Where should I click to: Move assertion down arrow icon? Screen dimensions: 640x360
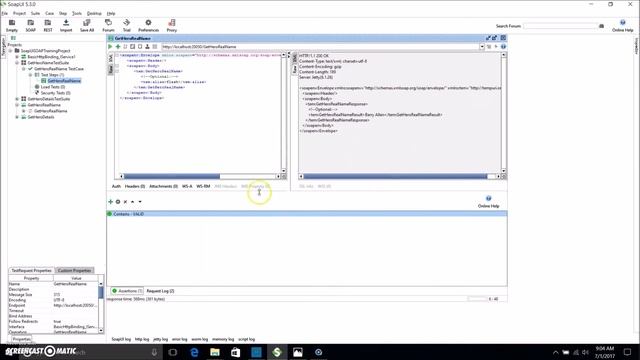pos(140,202)
